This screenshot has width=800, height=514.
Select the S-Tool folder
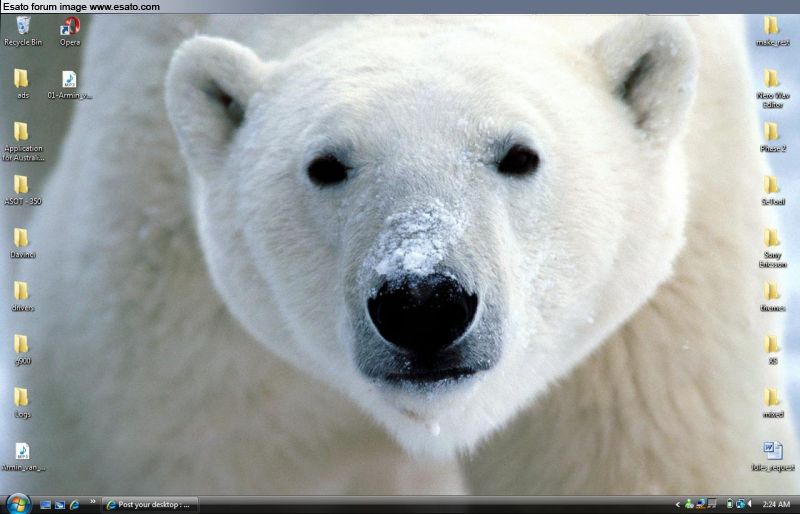[772, 191]
